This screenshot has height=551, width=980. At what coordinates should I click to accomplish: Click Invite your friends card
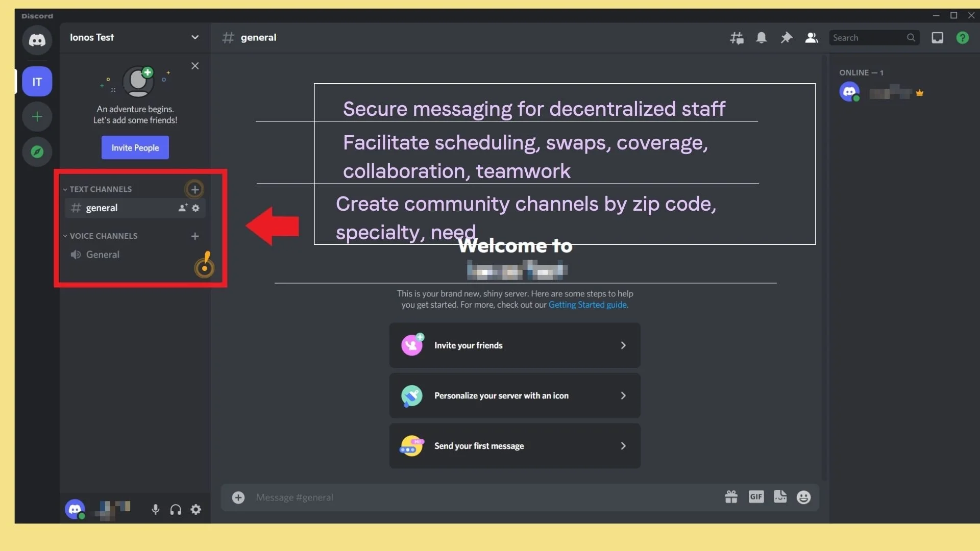point(514,345)
